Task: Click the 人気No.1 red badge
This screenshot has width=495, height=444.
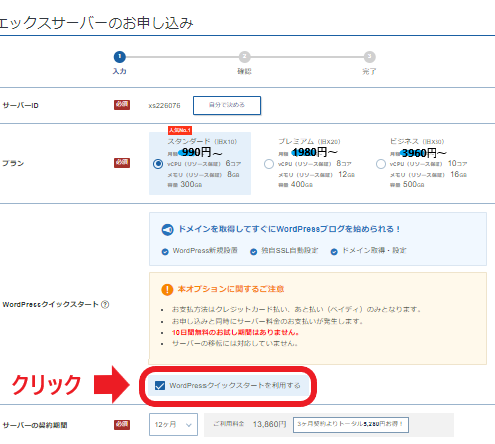Action: (180, 130)
